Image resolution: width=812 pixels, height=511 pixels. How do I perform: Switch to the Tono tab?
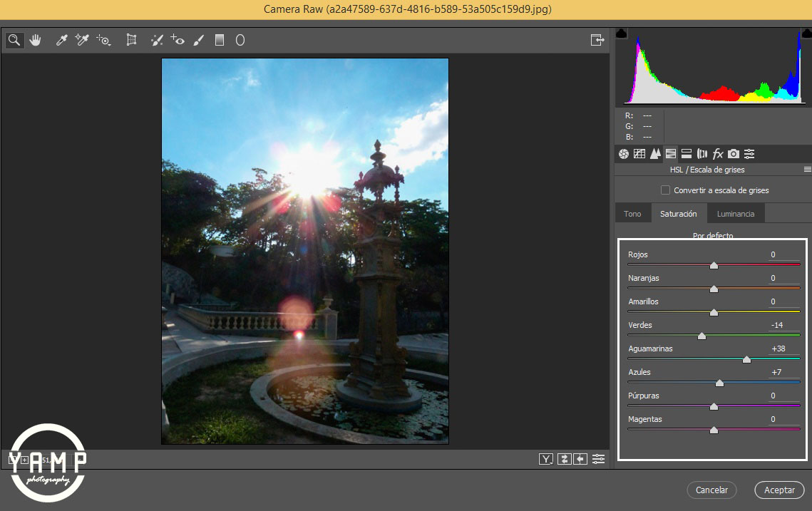point(632,214)
